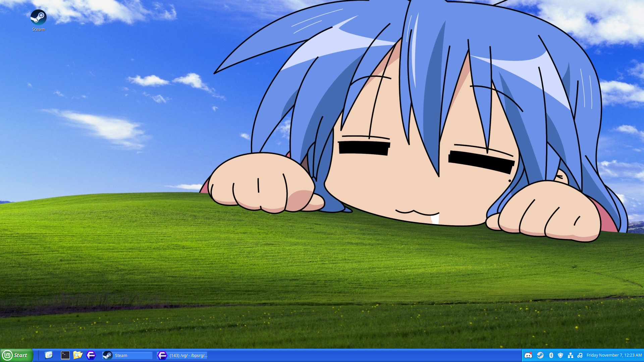Click the Show Desktop panel launcher
Image resolution: width=644 pixels, height=362 pixels.
point(49,355)
